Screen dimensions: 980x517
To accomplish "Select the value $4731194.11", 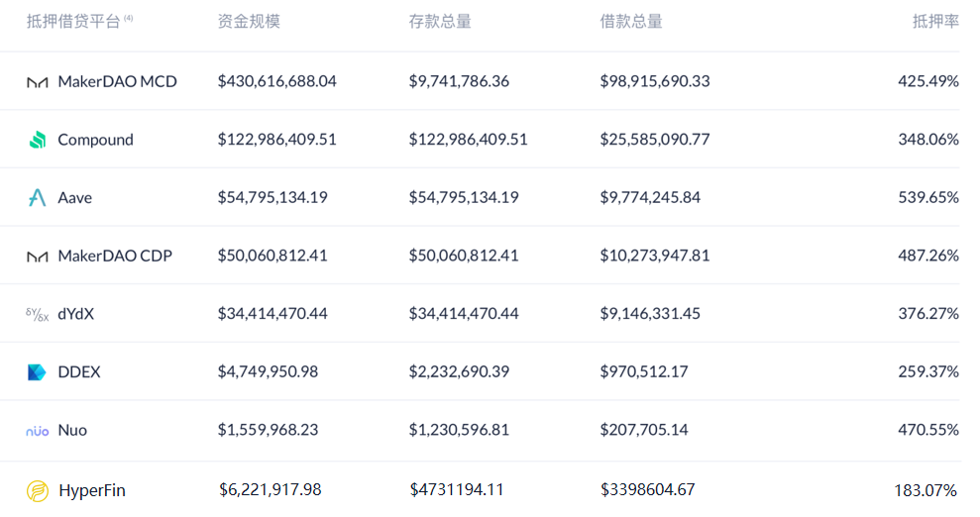I will point(457,489).
